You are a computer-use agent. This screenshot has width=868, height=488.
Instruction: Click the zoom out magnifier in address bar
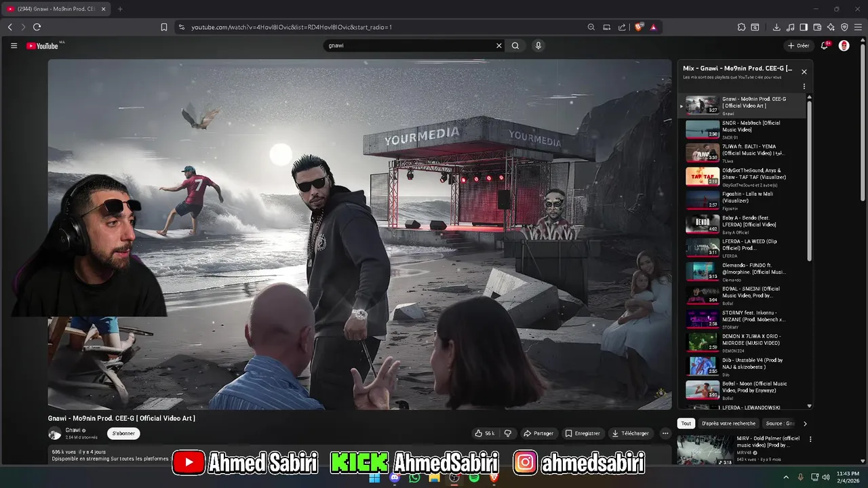pos(591,27)
